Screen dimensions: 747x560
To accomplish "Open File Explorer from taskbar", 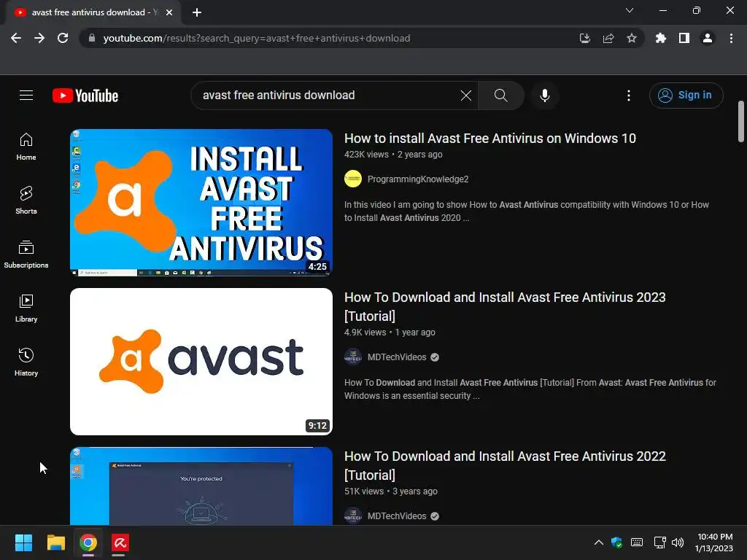I will click(x=55, y=542).
